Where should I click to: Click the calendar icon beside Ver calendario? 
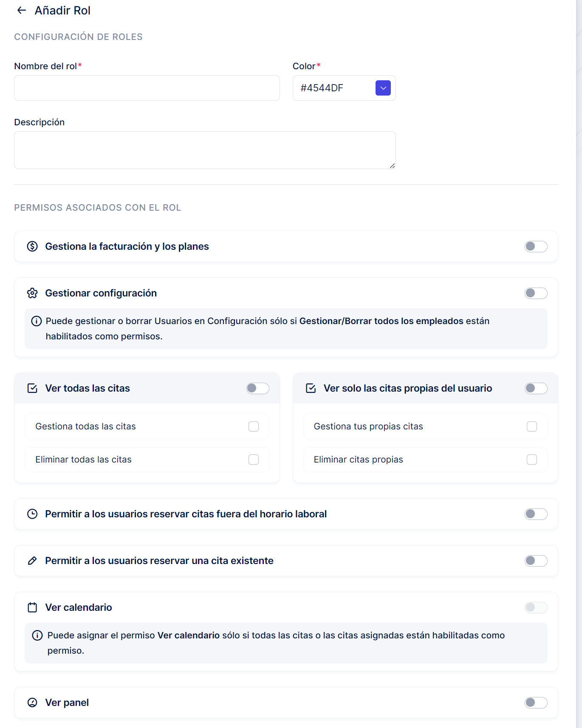point(32,607)
